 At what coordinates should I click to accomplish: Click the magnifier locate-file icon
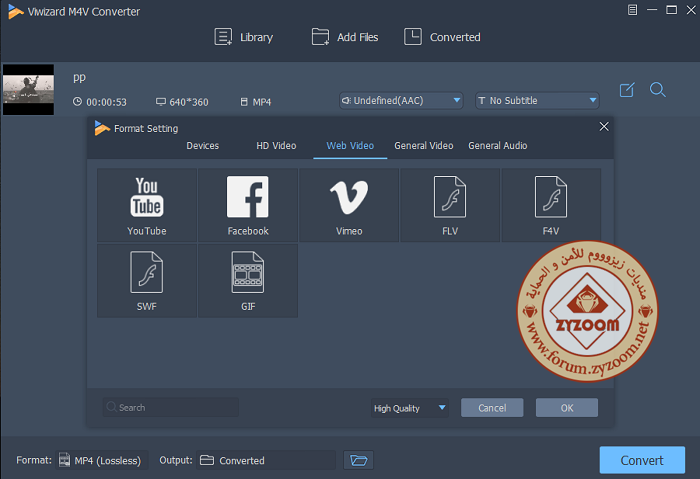(x=658, y=90)
